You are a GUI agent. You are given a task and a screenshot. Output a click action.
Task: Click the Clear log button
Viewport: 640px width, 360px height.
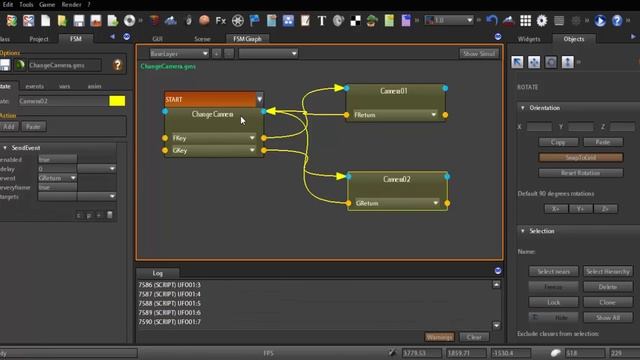[474, 337]
